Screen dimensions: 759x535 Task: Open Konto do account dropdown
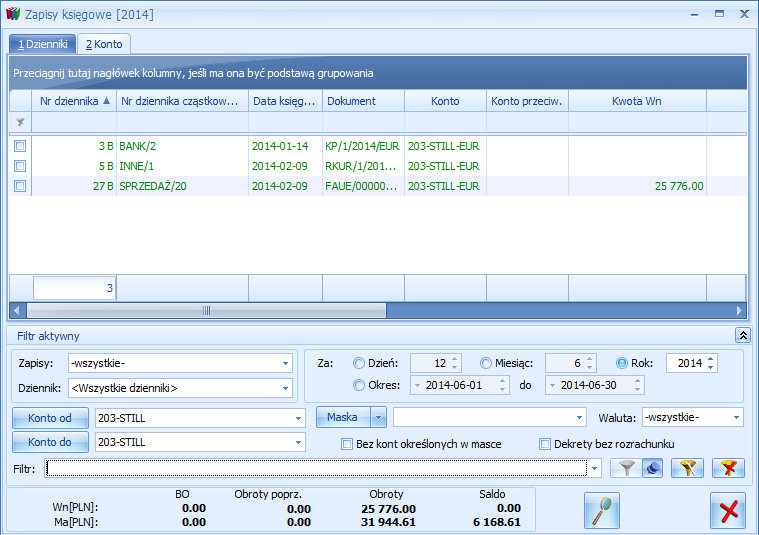[298, 442]
